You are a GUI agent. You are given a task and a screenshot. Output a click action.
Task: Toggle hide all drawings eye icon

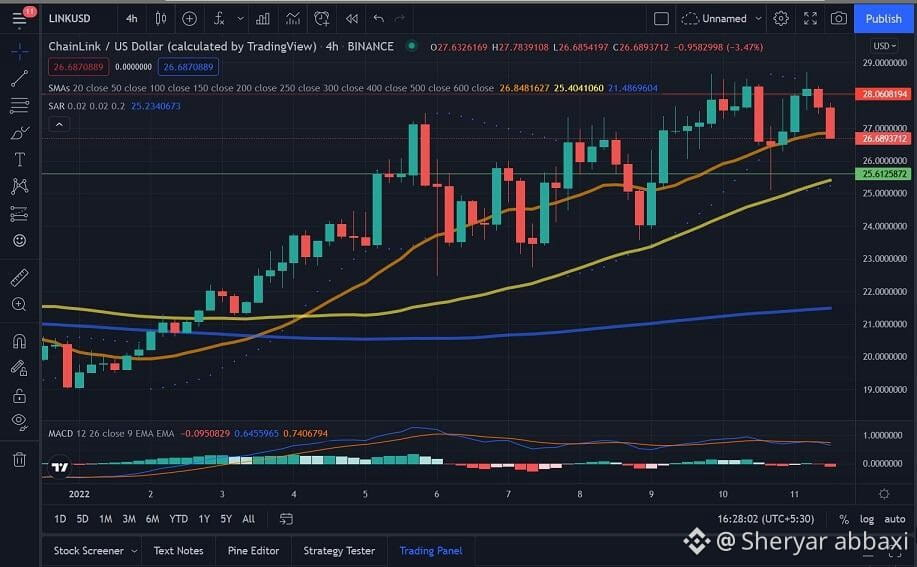pos(19,422)
